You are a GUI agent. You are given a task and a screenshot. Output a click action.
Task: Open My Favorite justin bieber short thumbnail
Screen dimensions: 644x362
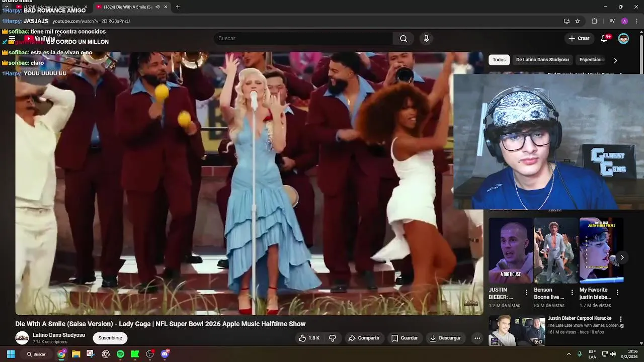pos(601,250)
